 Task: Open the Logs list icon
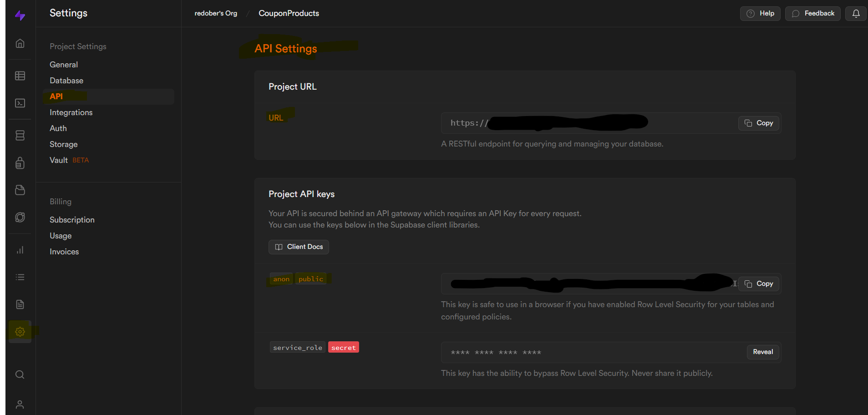click(20, 277)
